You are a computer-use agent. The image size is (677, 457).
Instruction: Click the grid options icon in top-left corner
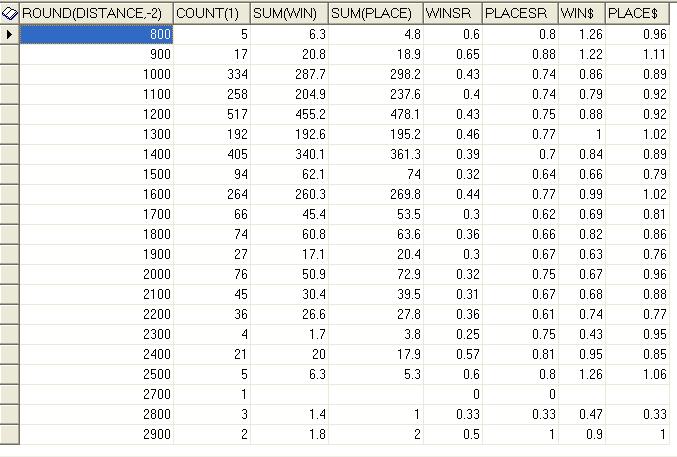tap(11, 14)
